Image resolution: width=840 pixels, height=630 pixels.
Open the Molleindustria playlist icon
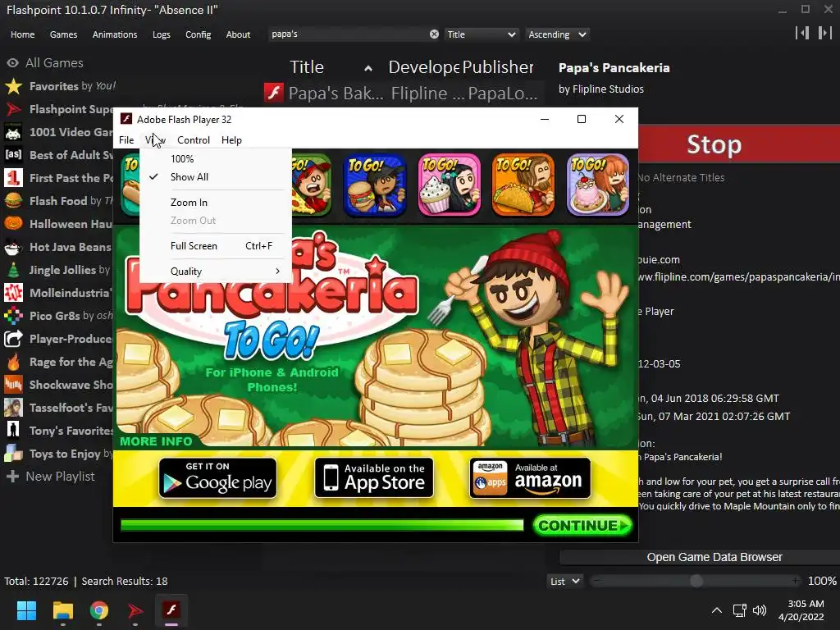click(x=13, y=293)
